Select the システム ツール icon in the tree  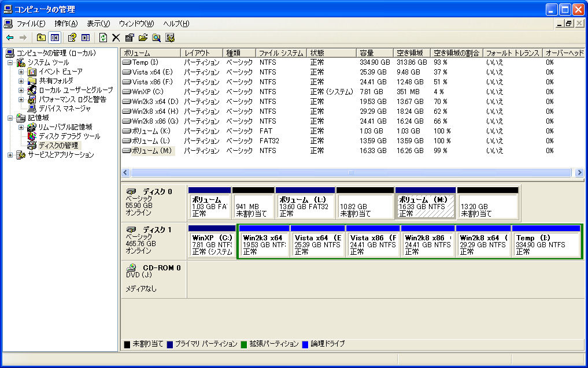coord(21,62)
